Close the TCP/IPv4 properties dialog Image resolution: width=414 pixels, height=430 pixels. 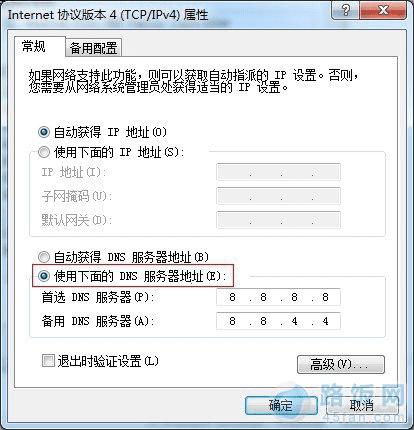(x=383, y=10)
